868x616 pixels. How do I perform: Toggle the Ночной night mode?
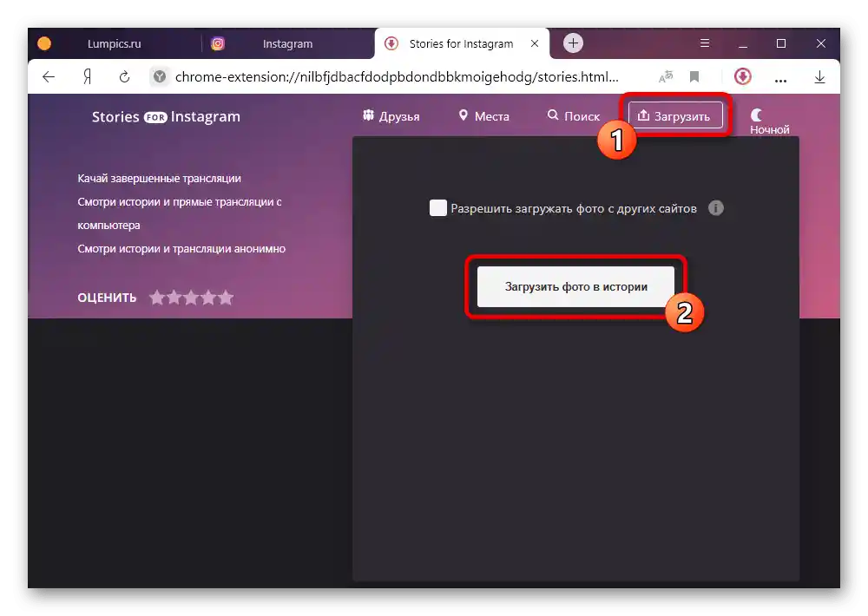click(x=769, y=121)
